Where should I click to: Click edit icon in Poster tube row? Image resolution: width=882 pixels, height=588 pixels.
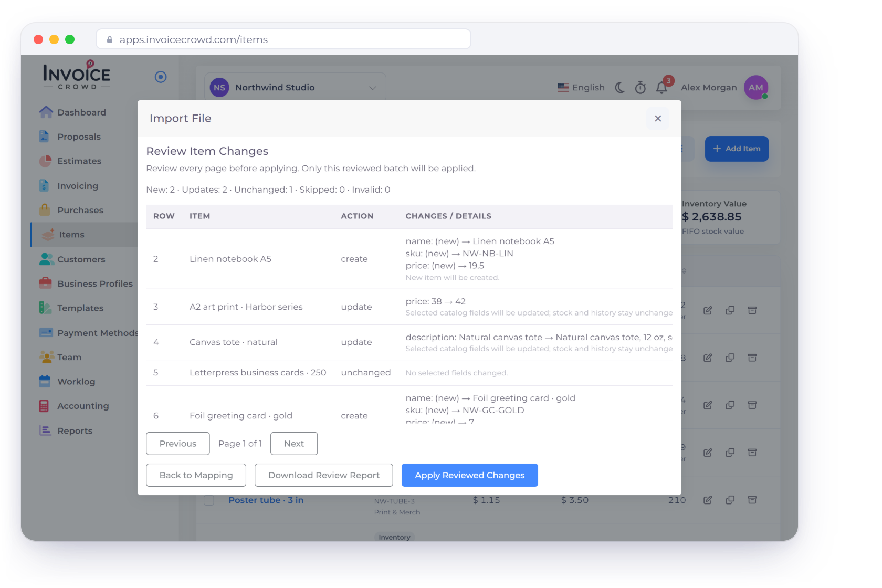pyautogui.click(x=708, y=500)
